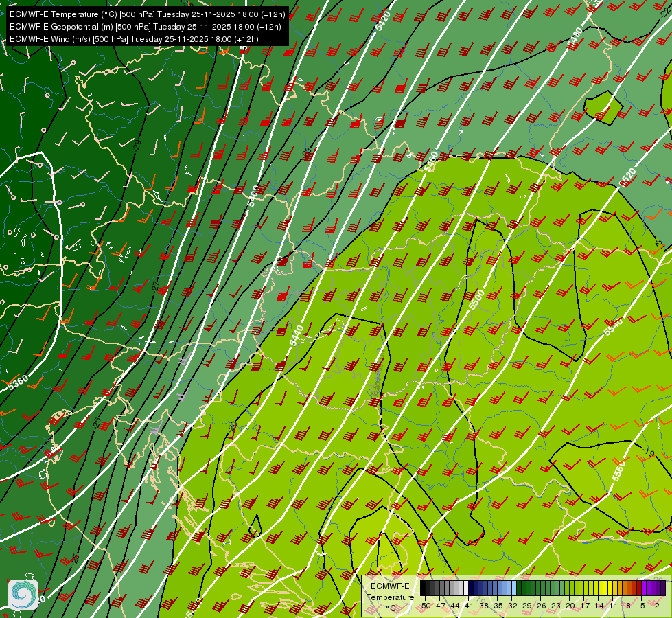Click the 5540 geopotential contour label
Screen dimensions: 672x618
coord(614,327)
